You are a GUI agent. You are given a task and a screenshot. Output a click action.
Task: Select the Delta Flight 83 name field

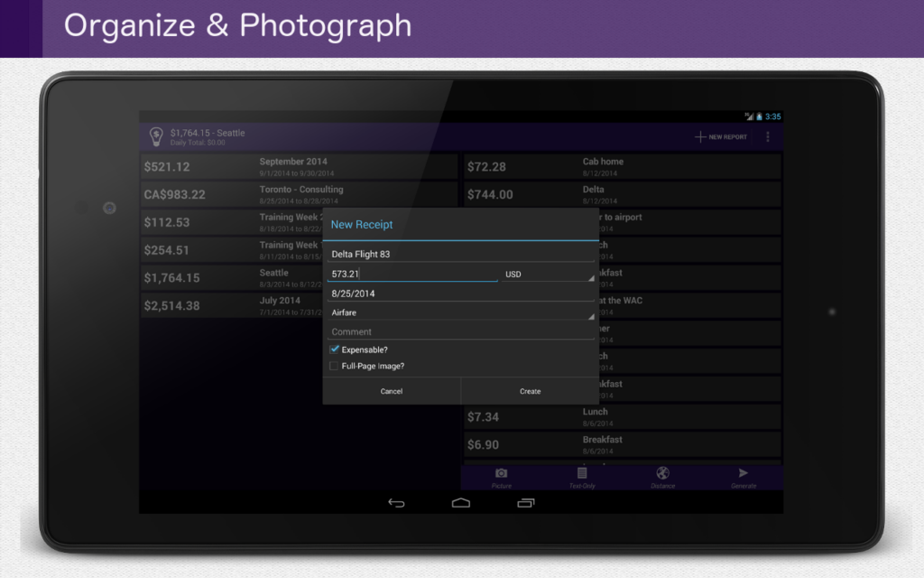pos(461,254)
